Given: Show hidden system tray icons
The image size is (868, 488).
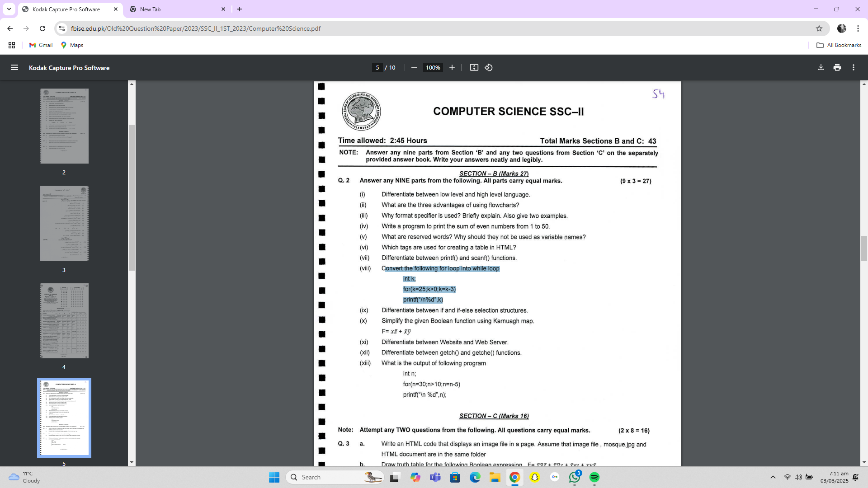Looking at the screenshot, I should 773,477.
